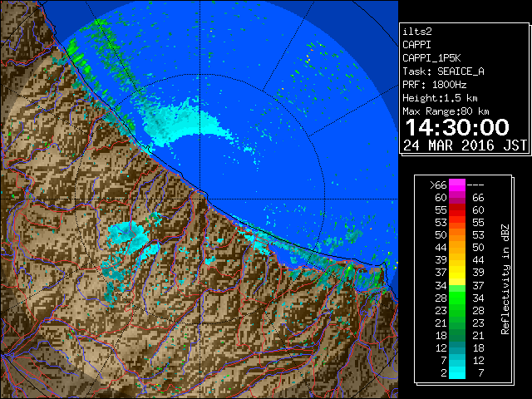Viewport: 532px width, 399px height.
Task: Click the orange-red 53–55 dBZ legend swatch
Action: click(457, 223)
